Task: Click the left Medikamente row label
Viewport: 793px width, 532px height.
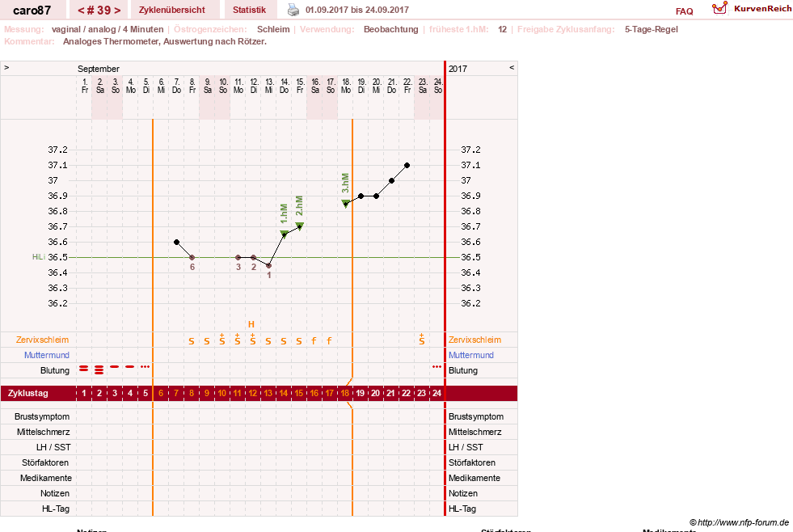Action: click(46, 478)
